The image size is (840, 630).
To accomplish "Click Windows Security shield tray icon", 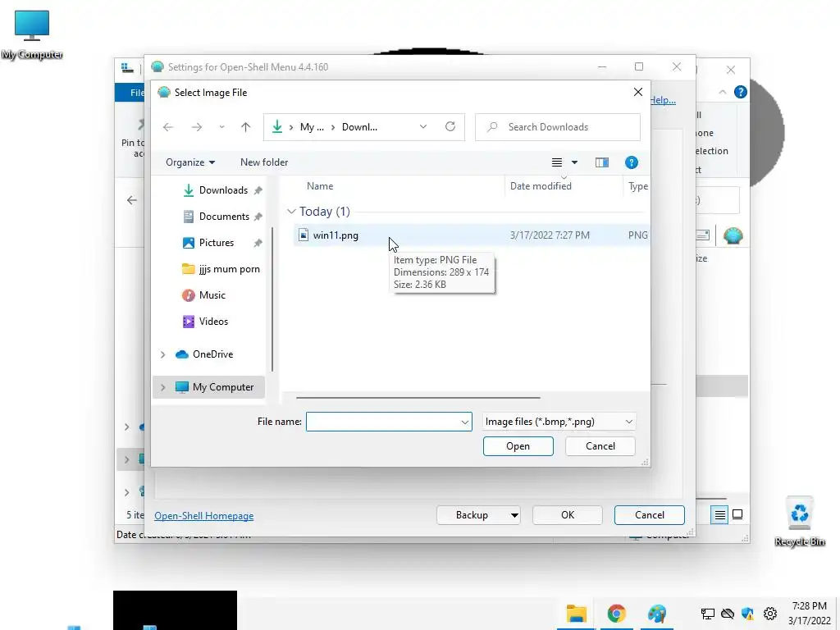I will point(748,614).
